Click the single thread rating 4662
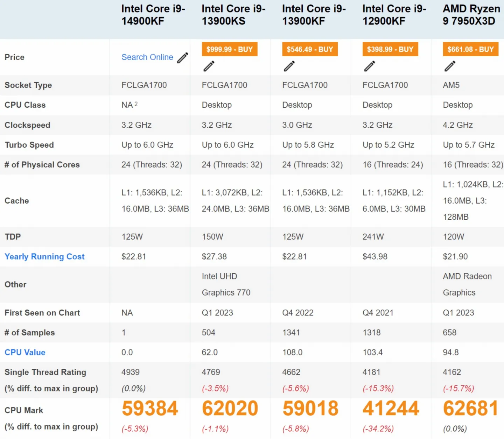Image resolution: width=504 pixels, height=439 pixels. pyautogui.click(x=291, y=372)
